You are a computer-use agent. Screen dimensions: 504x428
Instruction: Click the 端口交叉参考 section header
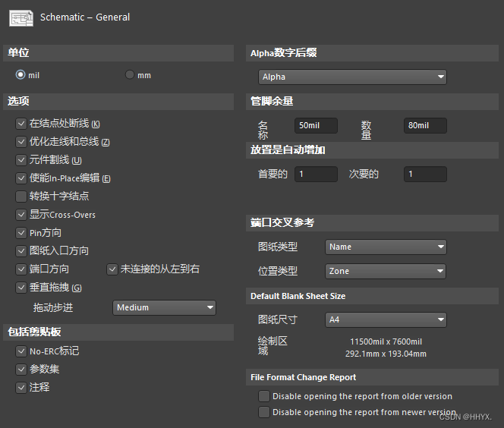(372, 222)
